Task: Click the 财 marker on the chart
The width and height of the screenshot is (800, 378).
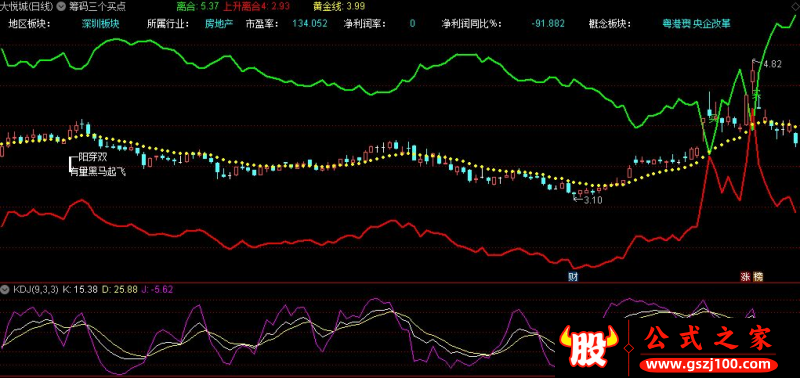Action: [572, 277]
